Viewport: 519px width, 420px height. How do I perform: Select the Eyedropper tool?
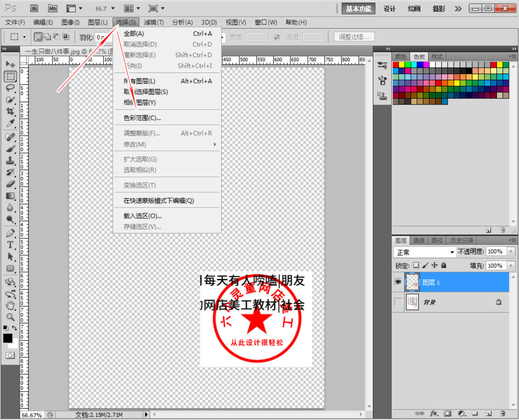click(x=10, y=123)
